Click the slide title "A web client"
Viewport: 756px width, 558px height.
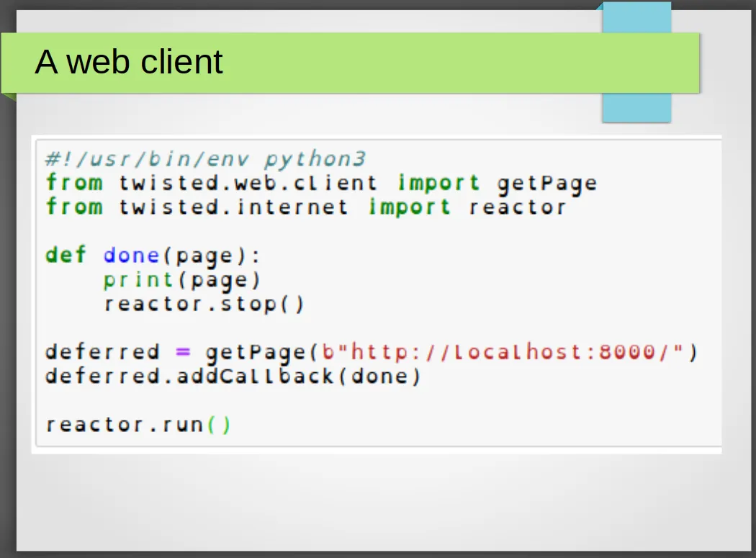pos(129,62)
